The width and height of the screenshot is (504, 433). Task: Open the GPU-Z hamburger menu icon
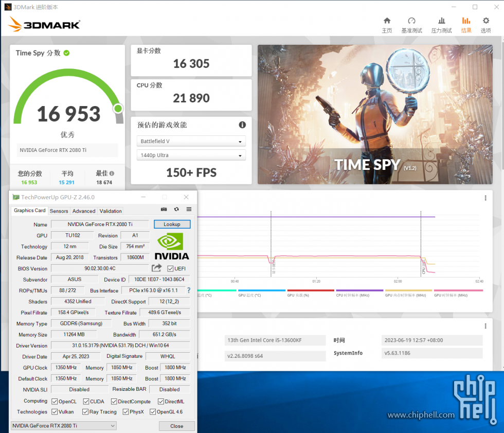coord(189,210)
